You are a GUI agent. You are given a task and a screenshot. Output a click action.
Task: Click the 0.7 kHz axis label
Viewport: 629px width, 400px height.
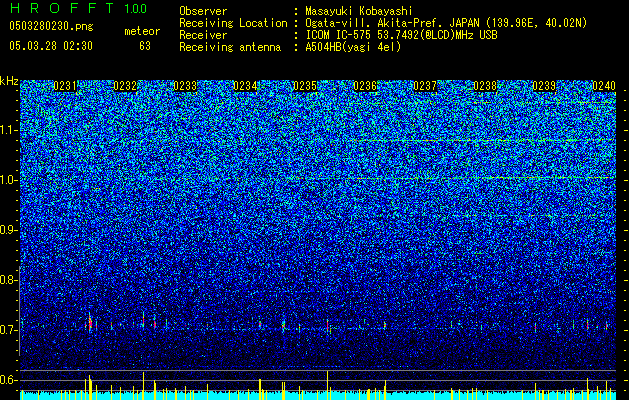pos(8,330)
